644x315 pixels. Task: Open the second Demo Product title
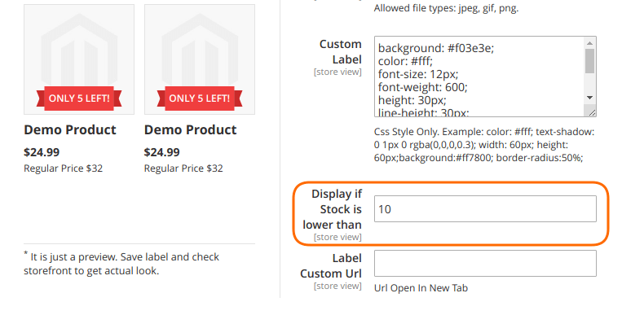[190, 129]
